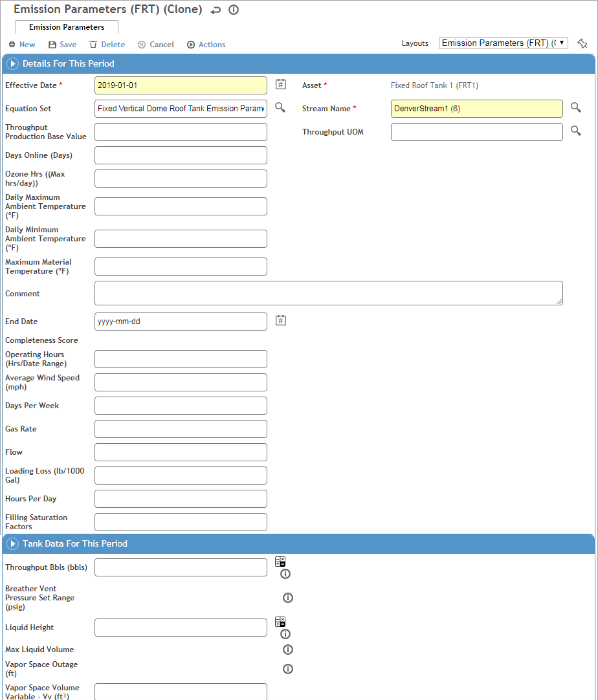Focus the Throughput UOM field
This screenshot has width=598, height=700.
tap(476, 132)
